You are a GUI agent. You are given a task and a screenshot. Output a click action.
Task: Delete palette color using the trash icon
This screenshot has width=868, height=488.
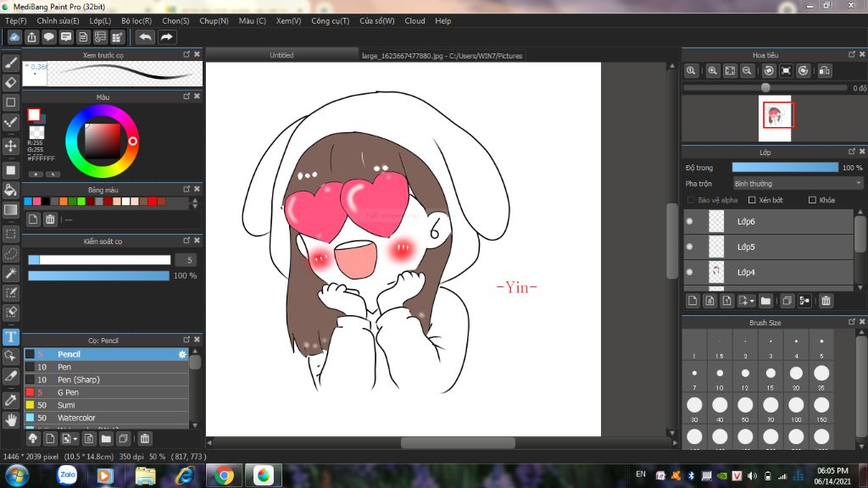coord(50,219)
